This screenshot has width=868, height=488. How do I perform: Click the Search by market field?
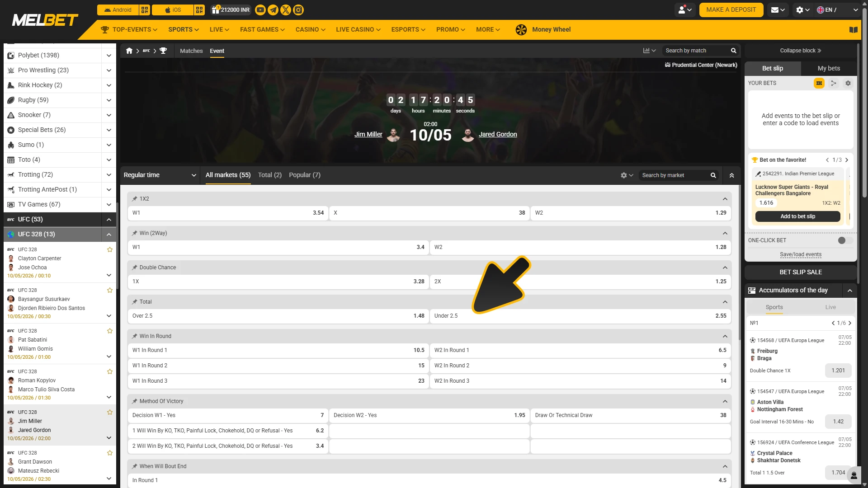click(674, 175)
